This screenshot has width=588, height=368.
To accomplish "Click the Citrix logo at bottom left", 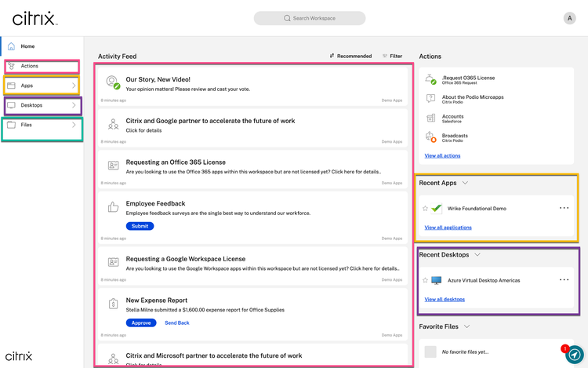I will pos(19,355).
